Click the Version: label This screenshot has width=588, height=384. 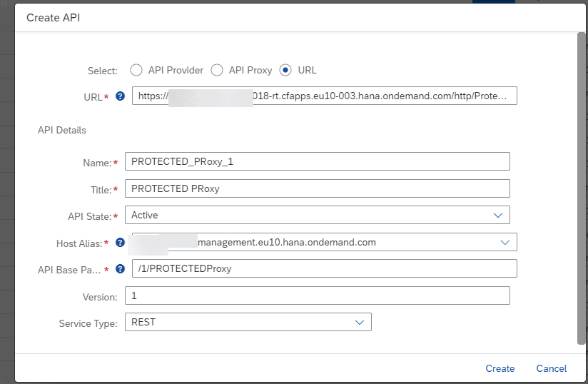[100, 297]
